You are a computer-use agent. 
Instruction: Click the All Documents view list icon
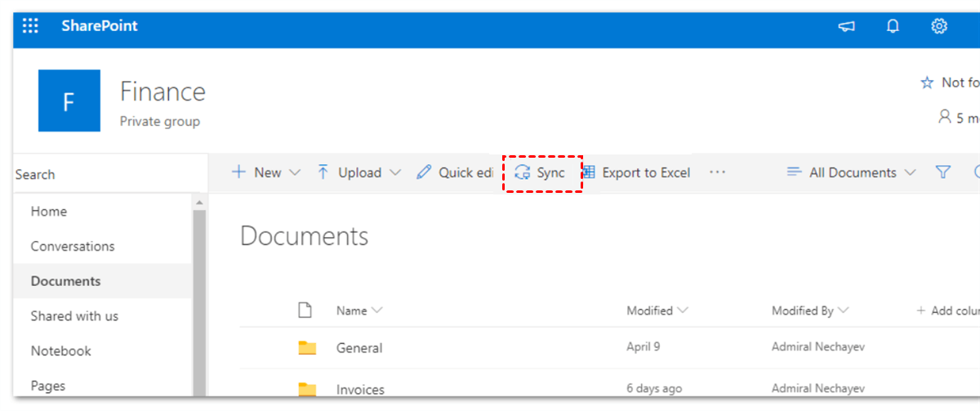click(794, 172)
